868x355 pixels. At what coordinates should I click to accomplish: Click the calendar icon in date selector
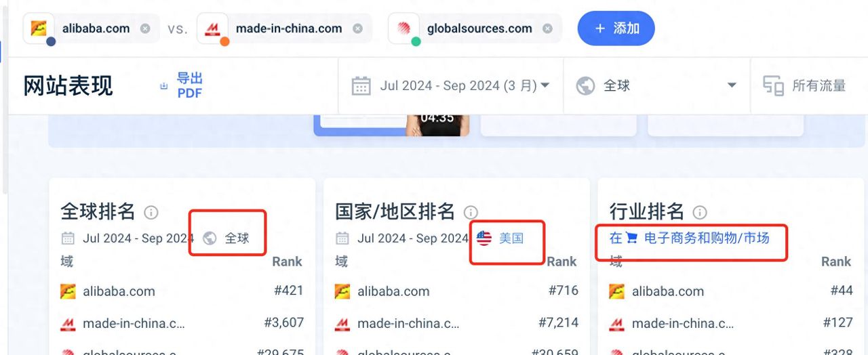click(361, 86)
